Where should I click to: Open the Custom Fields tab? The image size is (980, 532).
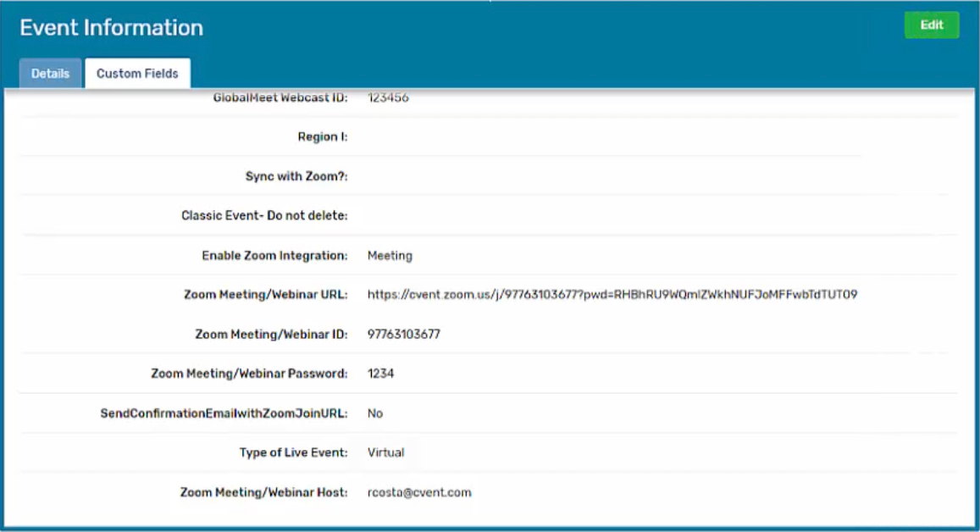coord(136,73)
